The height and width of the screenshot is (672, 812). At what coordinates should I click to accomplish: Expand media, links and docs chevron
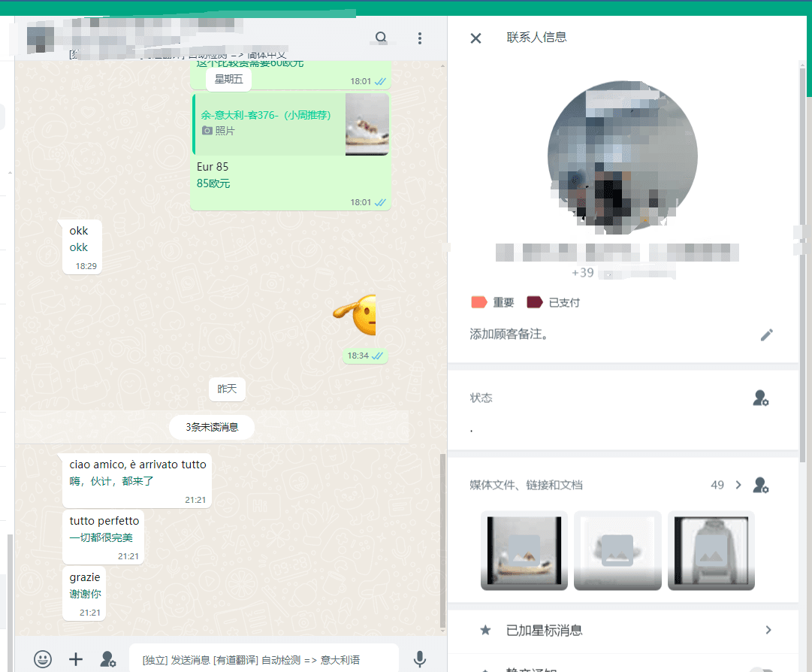(738, 485)
